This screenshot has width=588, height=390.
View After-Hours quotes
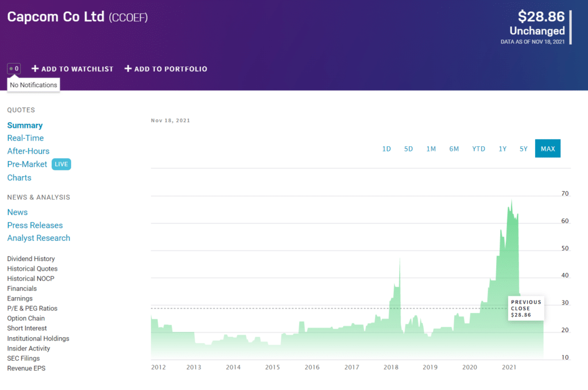(x=28, y=151)
